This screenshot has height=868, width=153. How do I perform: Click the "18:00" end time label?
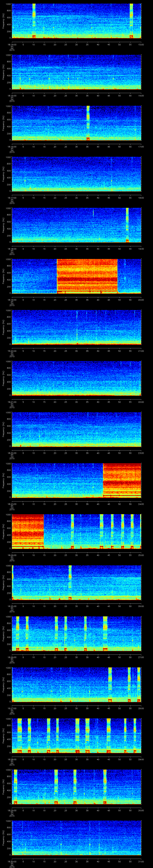(141, 198)
